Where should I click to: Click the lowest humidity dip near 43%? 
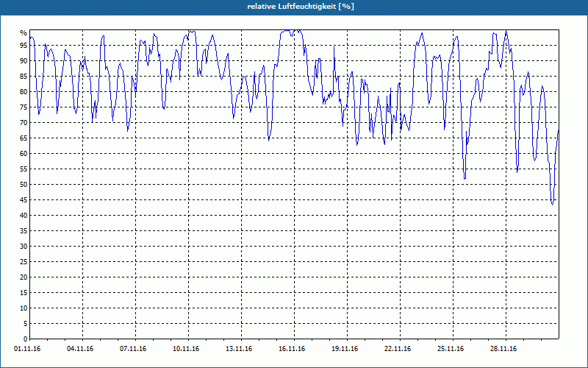(553, 205)
